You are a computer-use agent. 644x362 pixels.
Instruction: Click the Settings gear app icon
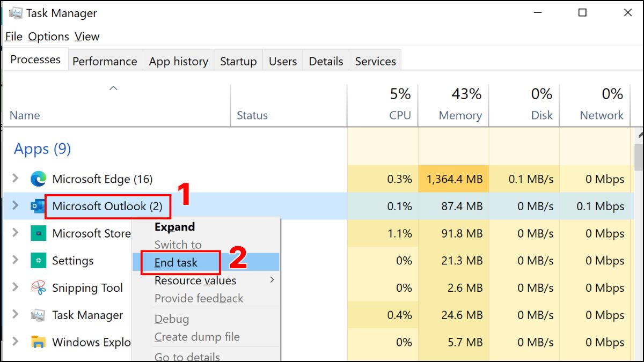pos(38,261)
